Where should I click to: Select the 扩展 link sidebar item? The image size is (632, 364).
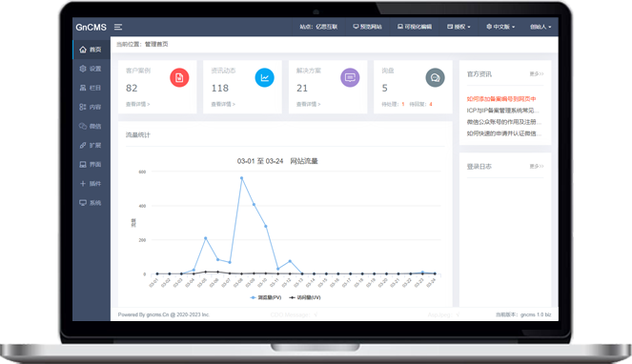point(92,145)
